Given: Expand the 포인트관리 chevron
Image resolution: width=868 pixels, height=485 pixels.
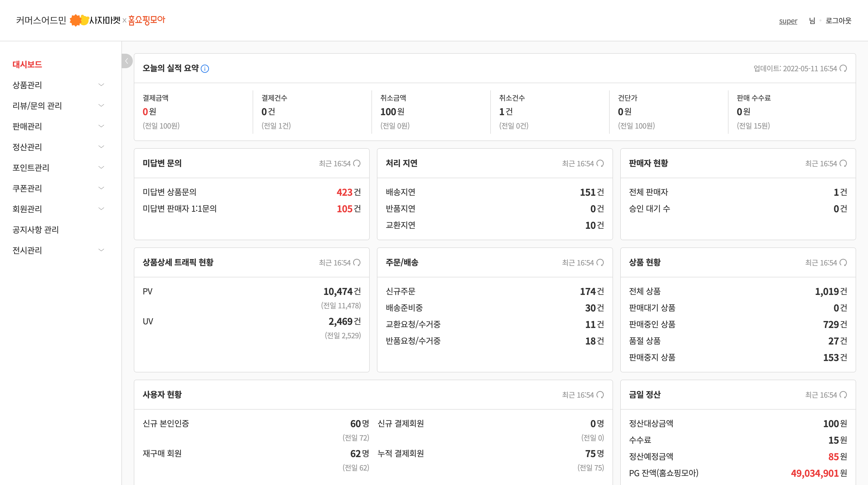Looking at the screenshot, I should pyautogui.click(x=101, y=167).
